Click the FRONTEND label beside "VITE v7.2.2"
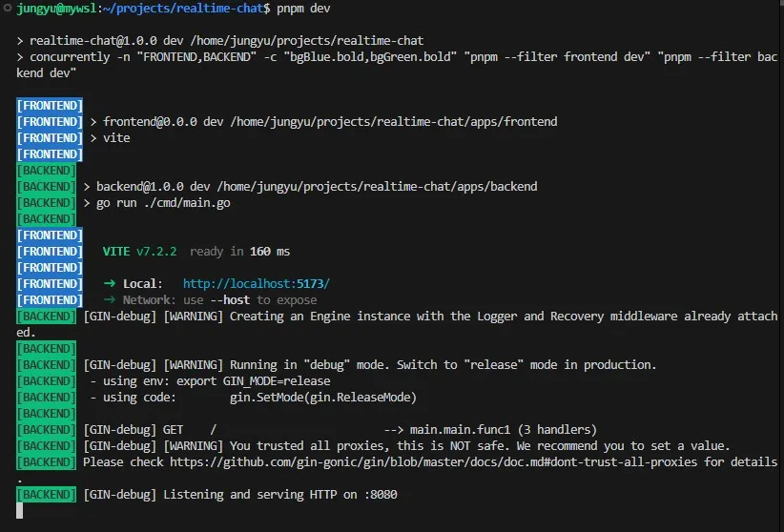Screen dimensions: 784x532 coord(51,252)
